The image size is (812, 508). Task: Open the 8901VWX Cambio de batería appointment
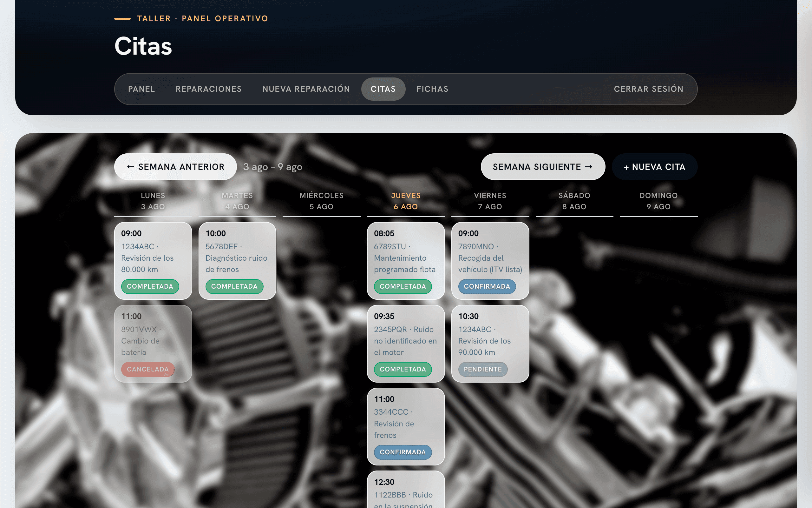153,344
